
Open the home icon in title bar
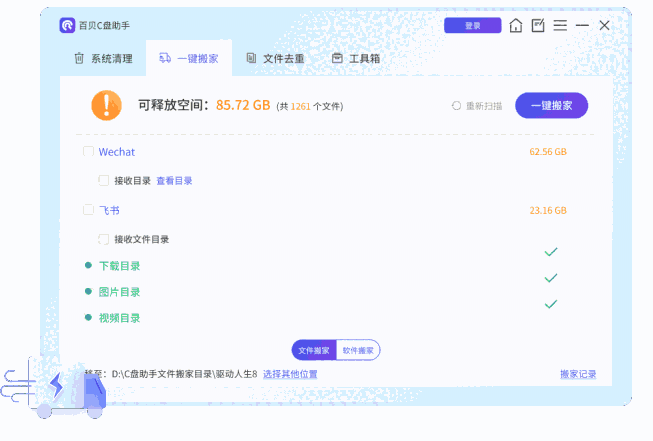pos(516,25)
